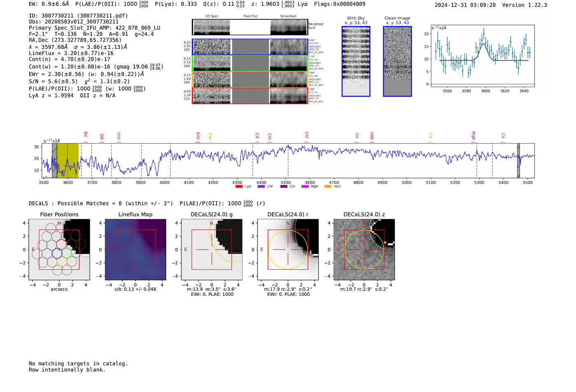Select the red SiII line marker
576x392 pixels.
102,138
